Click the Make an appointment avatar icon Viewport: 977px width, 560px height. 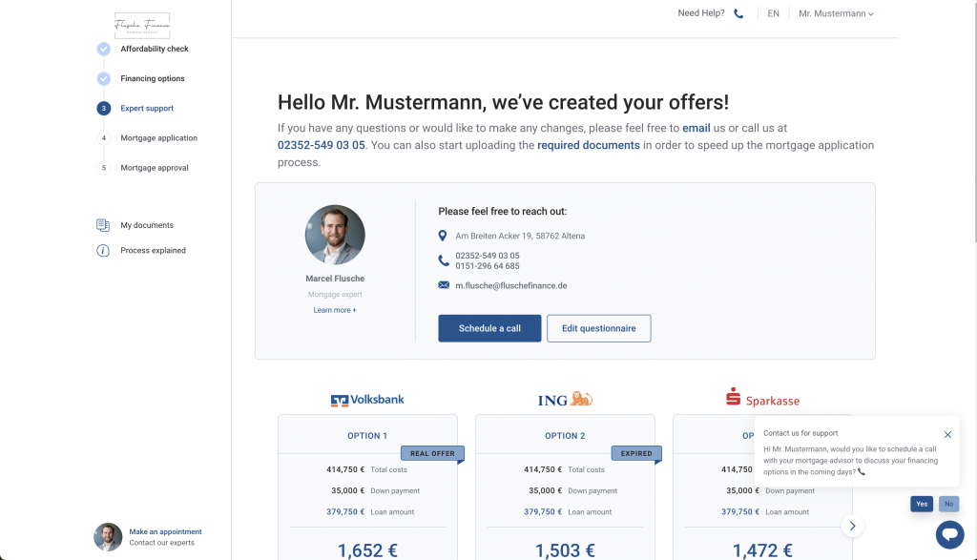click(106, 536)
